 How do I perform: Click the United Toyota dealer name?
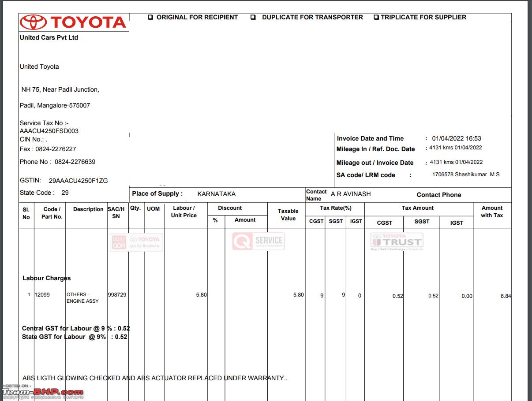(x=39, y=67)
